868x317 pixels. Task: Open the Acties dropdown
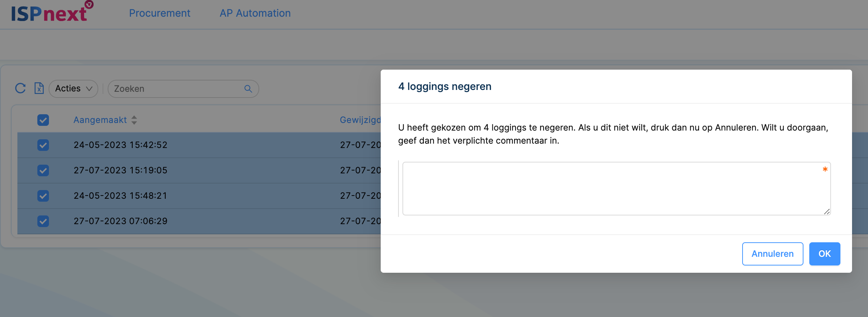coord(74,89)
